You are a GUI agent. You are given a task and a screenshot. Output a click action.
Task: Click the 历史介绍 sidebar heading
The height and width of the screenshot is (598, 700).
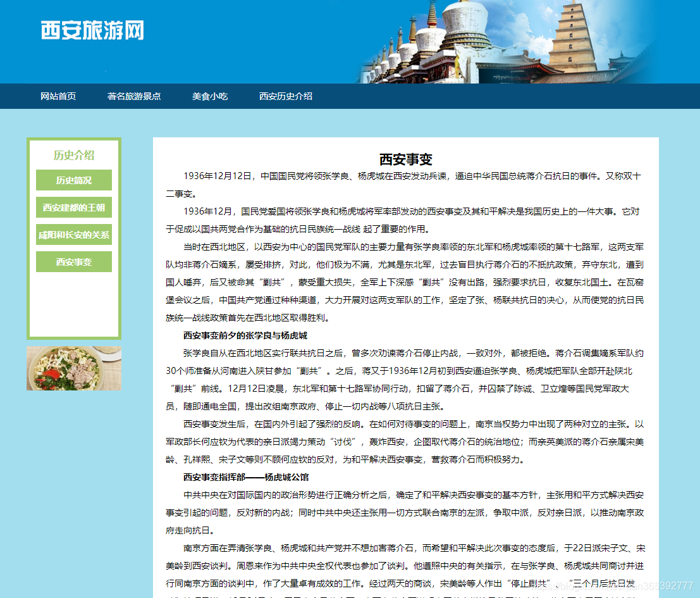coord(74,155)
